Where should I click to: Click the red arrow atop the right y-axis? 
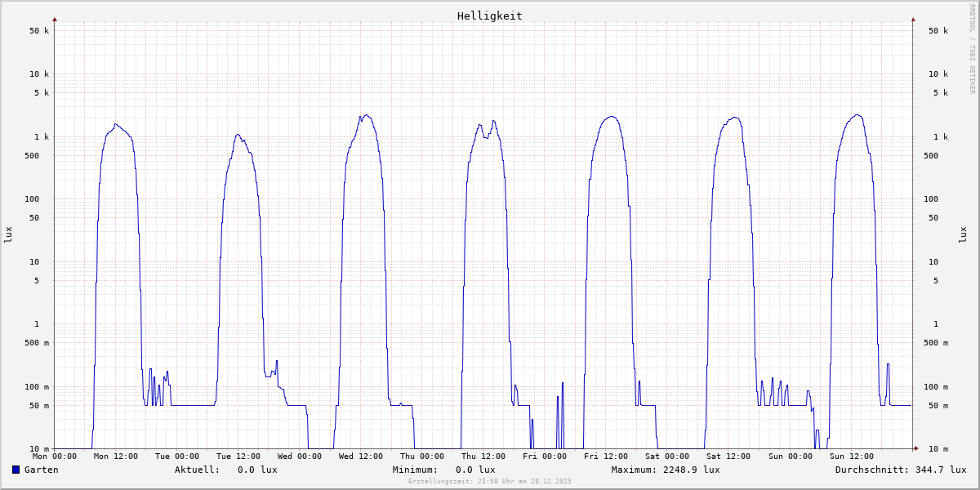point(913,19)
